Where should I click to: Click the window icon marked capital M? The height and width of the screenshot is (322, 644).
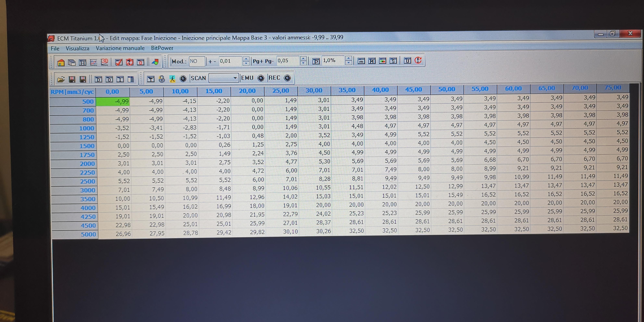point(372,61)
